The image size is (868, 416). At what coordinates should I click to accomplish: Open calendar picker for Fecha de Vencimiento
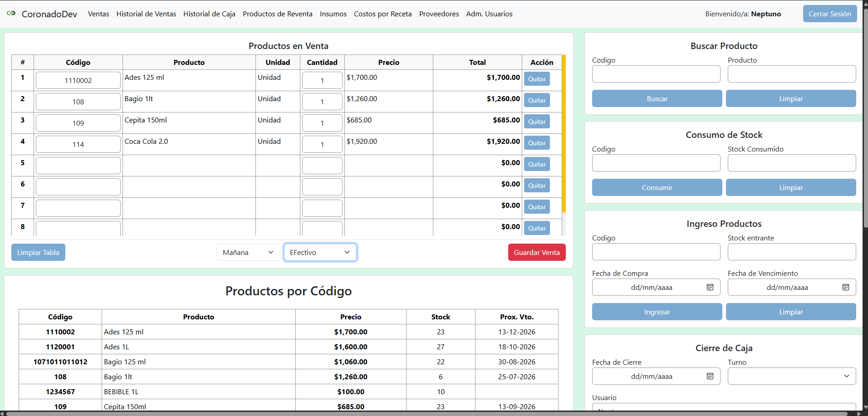[x=846, y=287]
